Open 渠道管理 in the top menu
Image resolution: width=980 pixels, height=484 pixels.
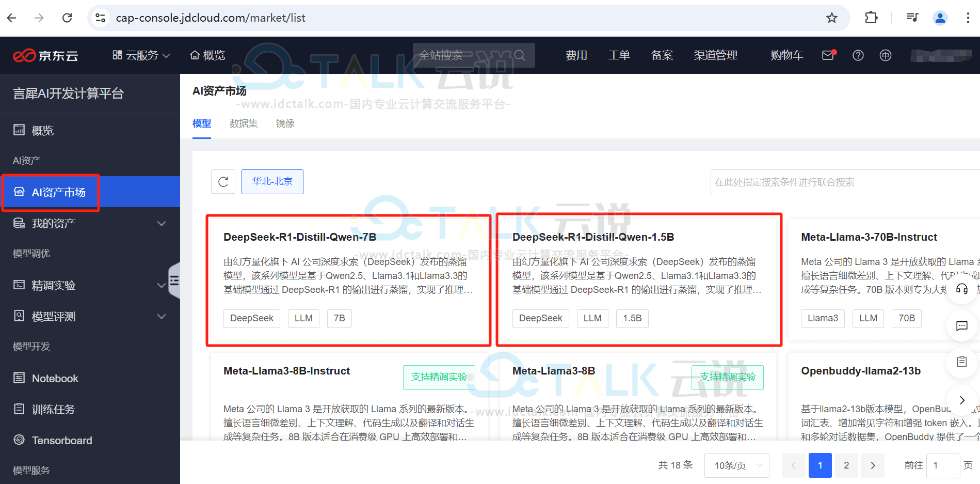coord(716,55)
